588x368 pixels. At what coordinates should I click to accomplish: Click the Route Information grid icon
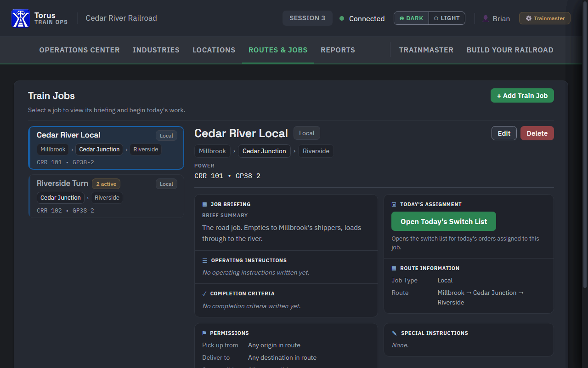click(394, 268)
